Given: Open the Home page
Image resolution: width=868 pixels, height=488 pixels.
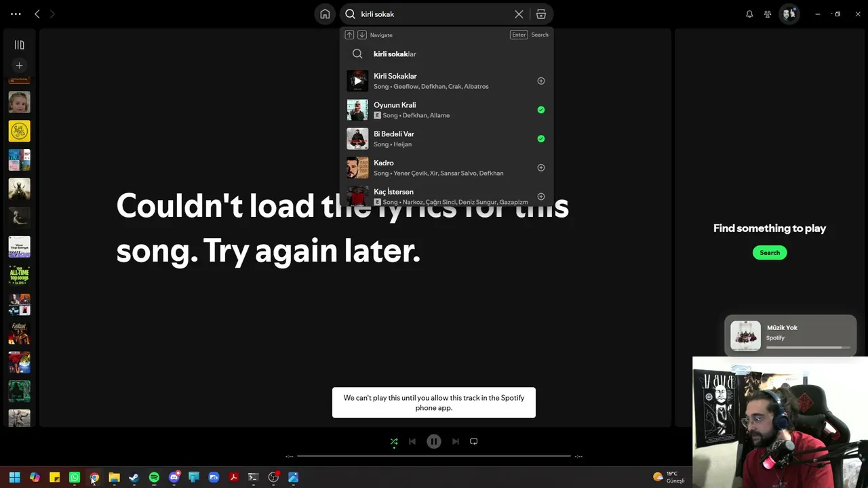Looking at the screenshot, I should tap(325, 14).
